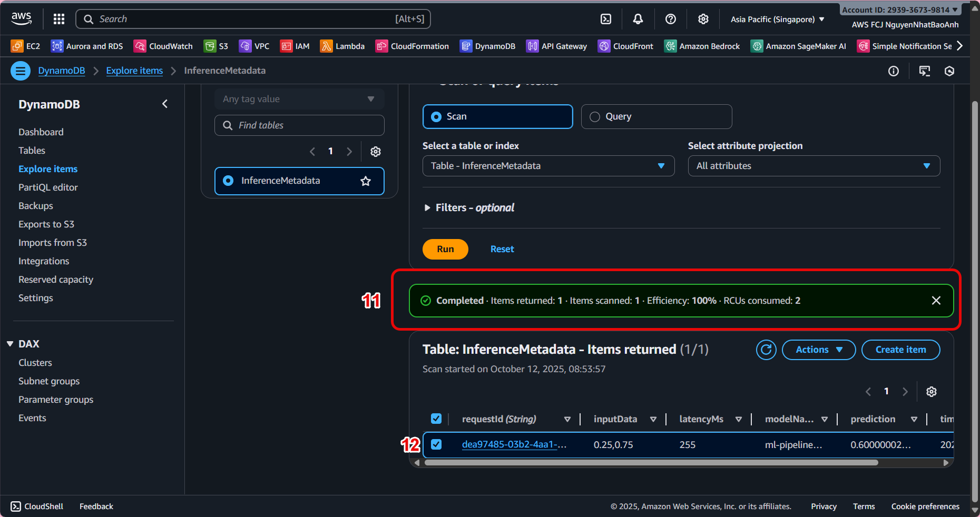
Task: Open the AWS services grid menu
Action: [x=59, y=19]
